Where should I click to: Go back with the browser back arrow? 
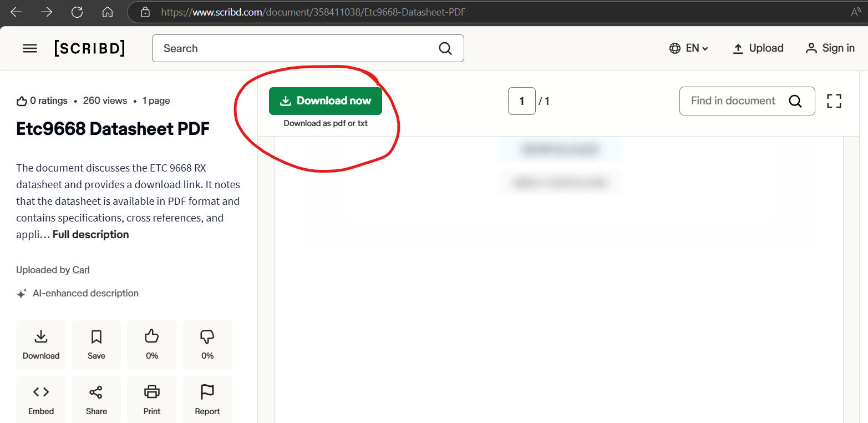(16, 12)
